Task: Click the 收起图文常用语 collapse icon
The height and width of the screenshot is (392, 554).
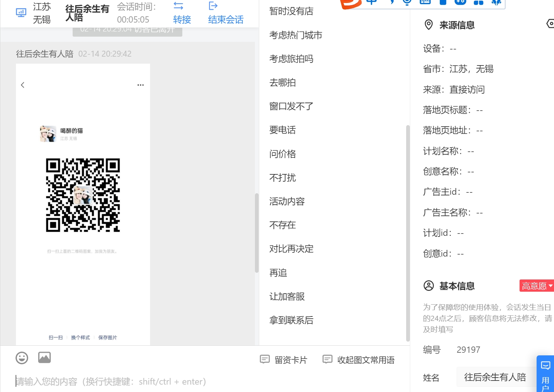Action: (327, 359)
